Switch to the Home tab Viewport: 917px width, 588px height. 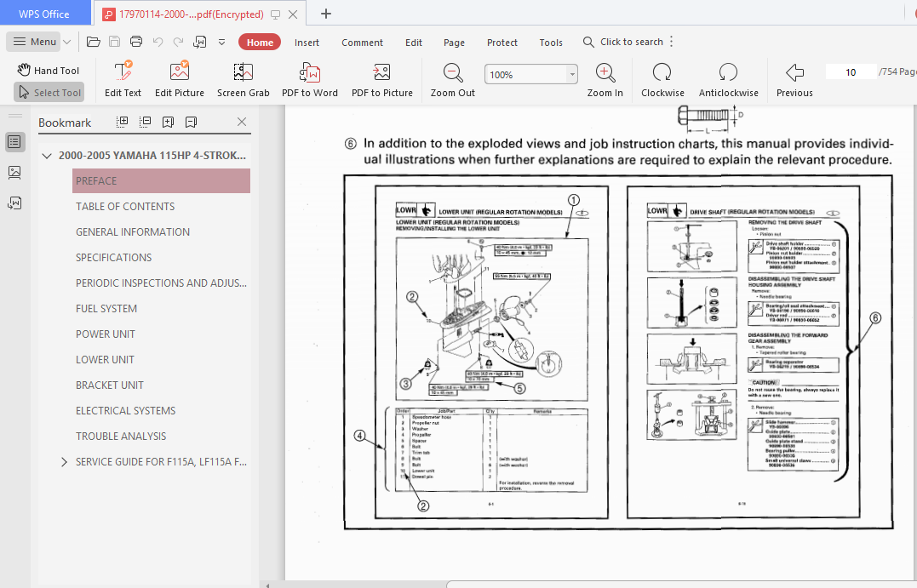[260, 42]
